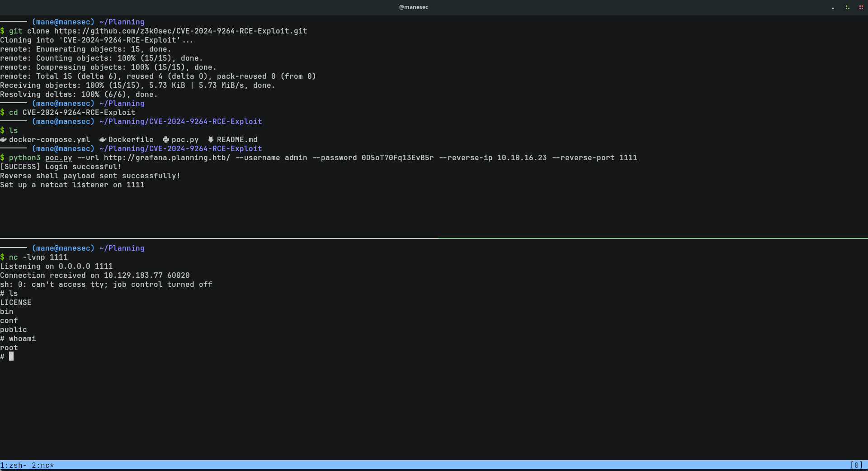This screenshot has width=868, height=471.
Task: Click the markdown icon beside README.md
Action: coord(211,139)
